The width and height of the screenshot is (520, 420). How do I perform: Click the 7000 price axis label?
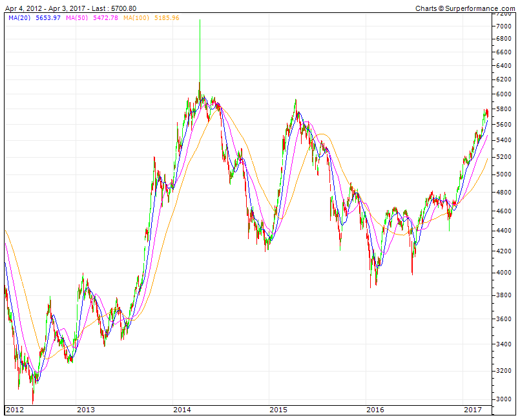[504, 26]
